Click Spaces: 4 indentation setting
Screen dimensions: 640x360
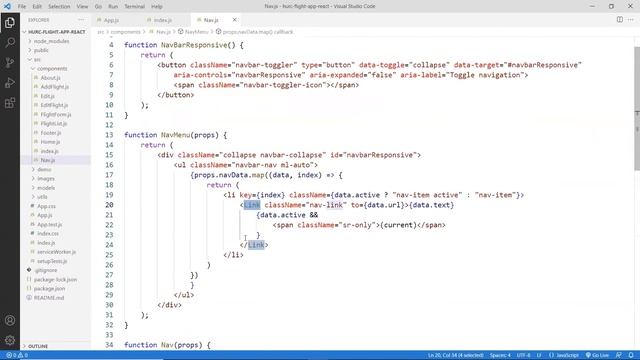(x=500, y=355)
